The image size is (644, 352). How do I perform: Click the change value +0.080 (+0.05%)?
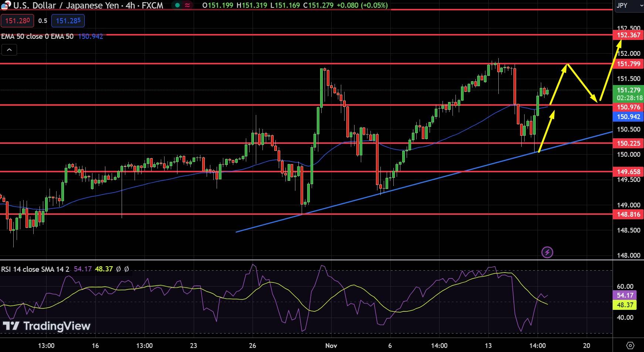(x=362, y=5)
